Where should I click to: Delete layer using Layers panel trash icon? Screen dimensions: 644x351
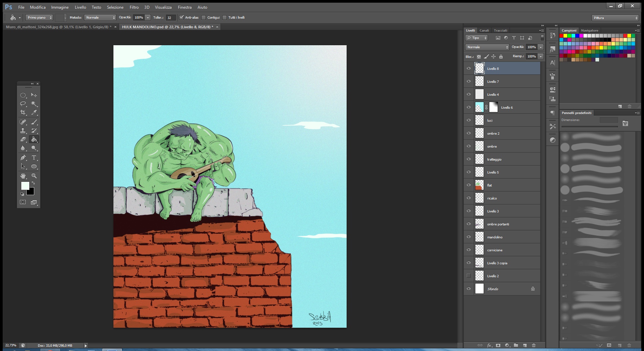click(x=534, y=345)
